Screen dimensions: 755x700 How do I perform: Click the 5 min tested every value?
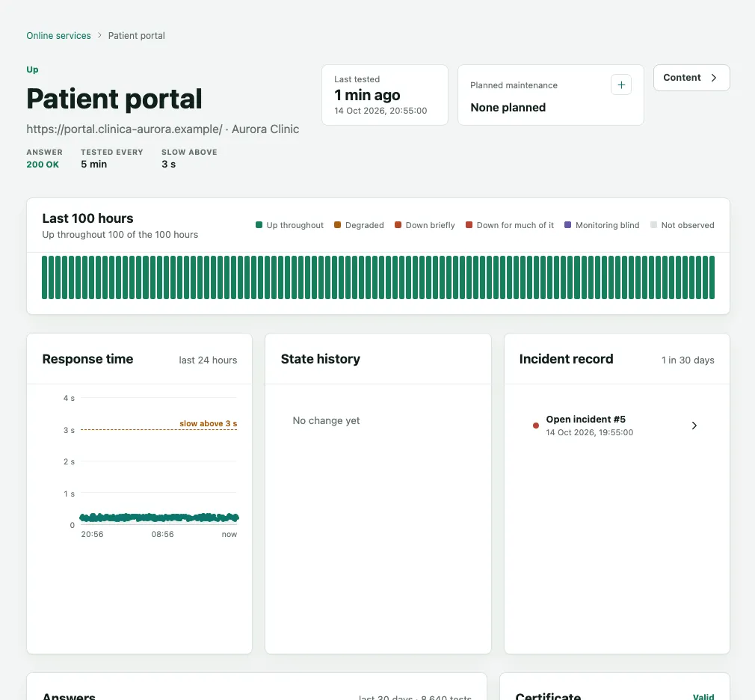(94, 165)
